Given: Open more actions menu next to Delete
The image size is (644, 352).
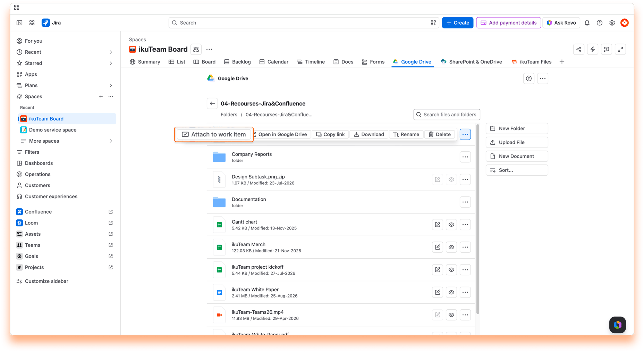Looking at the screenshot, I should pyautogui.click(x=465, y=134).
